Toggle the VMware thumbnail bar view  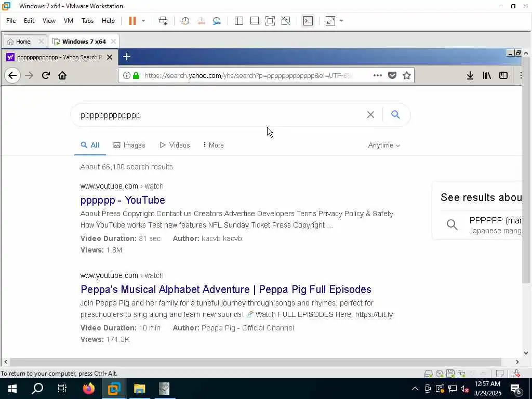point(255,21)
